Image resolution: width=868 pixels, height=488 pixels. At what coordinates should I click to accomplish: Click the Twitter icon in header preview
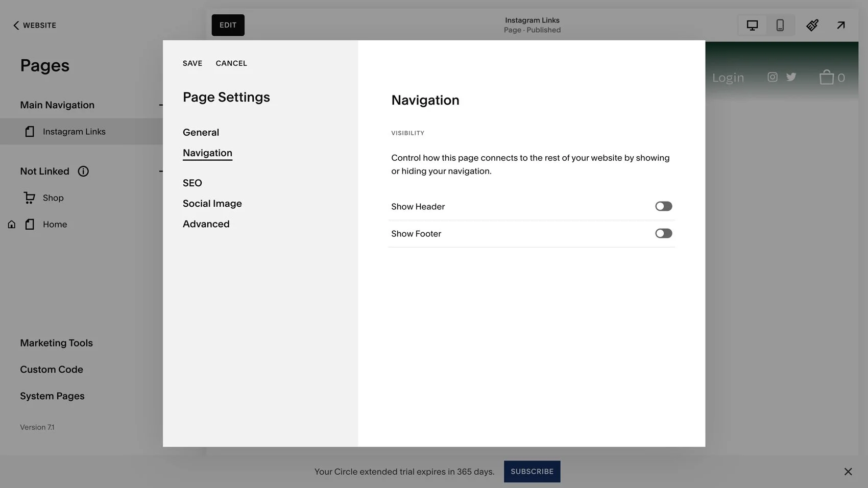tap(791, 77)
